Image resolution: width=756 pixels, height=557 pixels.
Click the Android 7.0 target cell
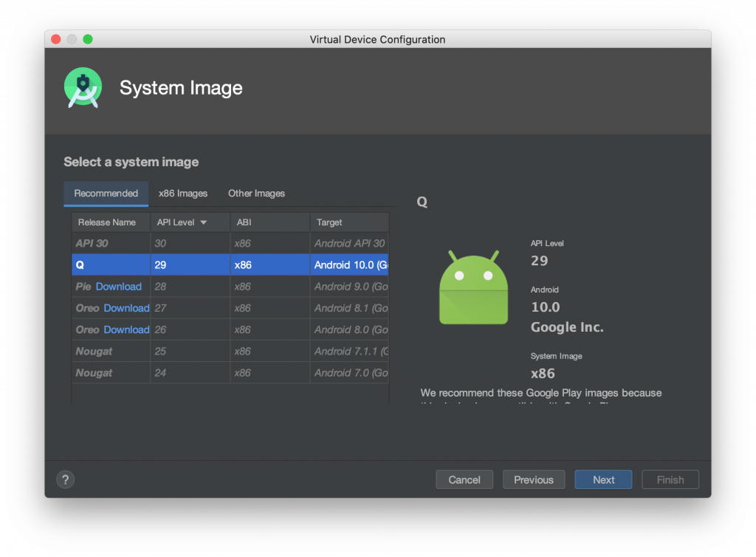tap(349, 373)
